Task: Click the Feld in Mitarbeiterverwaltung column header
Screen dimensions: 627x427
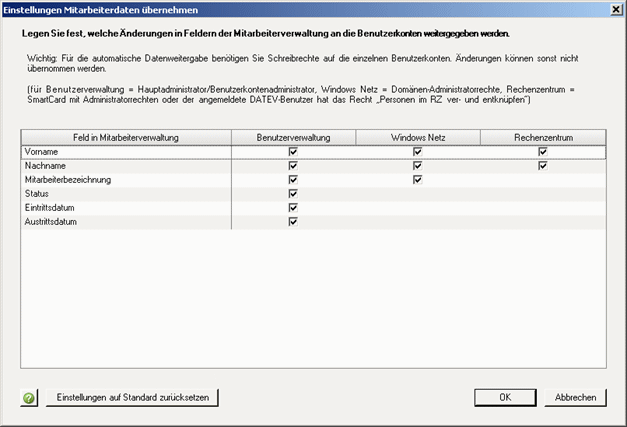Action: (x=126, y=138)
